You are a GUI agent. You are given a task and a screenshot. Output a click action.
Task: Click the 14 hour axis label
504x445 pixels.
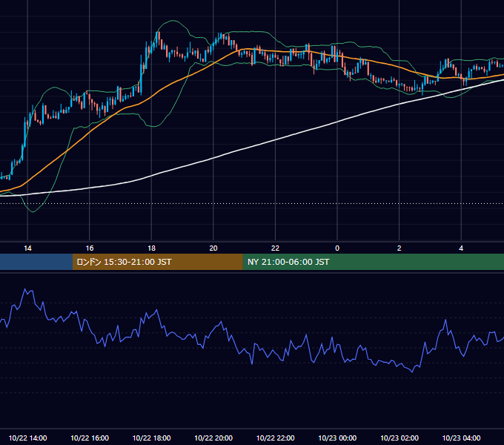27,248
